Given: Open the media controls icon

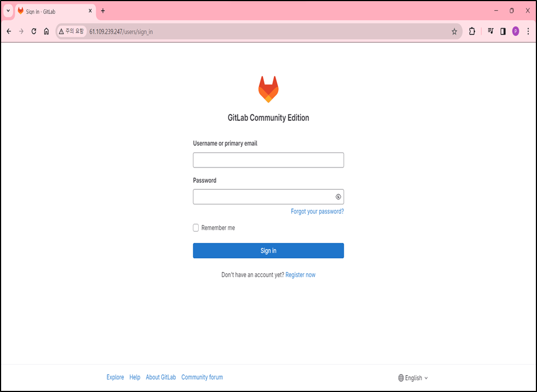Looking at the screenshot, I should [x=491, y=31].
